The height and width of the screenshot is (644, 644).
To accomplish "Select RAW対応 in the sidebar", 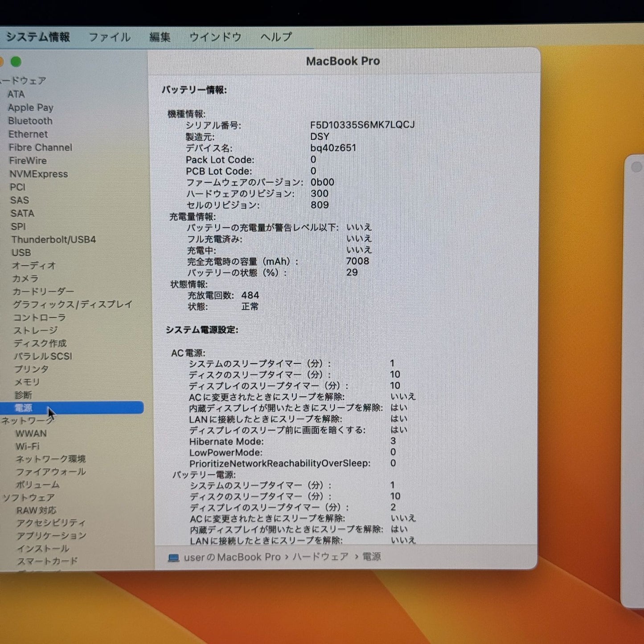I will pyautogui.click(x=37, y=510).
